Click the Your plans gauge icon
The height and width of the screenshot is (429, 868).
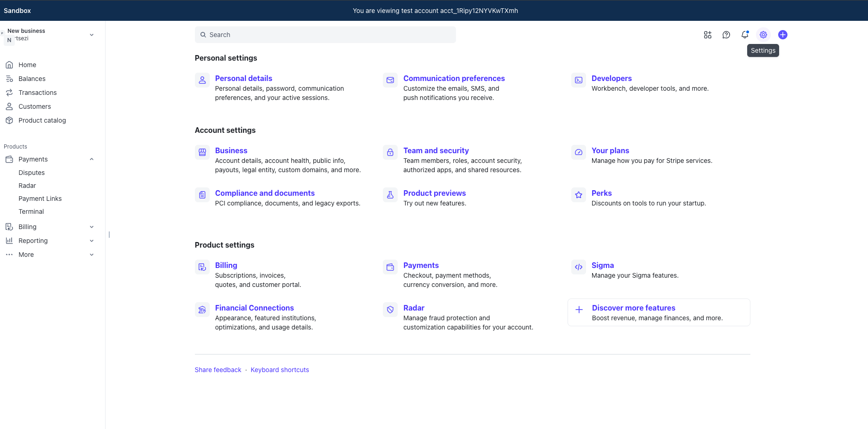pyautogui.click(x=579, y=152)
